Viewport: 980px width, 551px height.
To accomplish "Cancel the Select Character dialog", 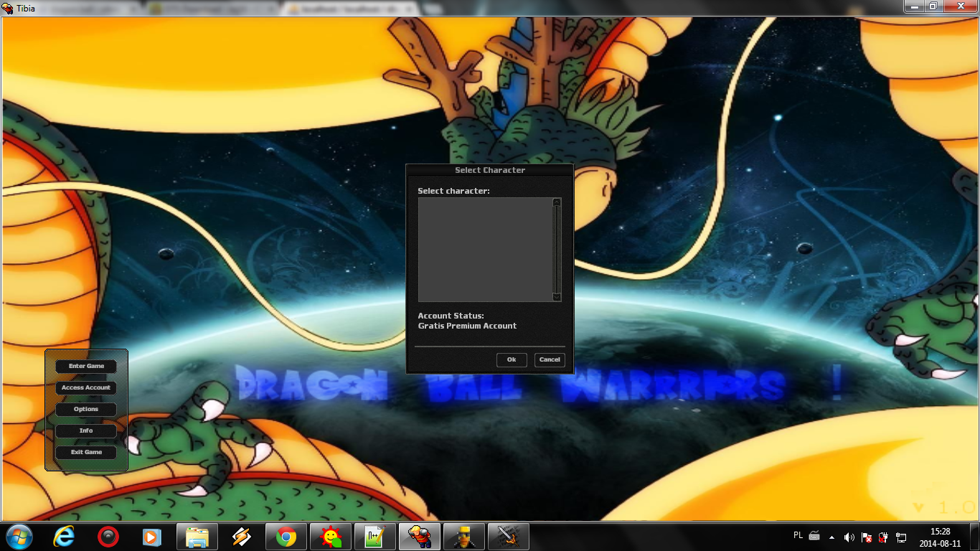I will [550, 359].
